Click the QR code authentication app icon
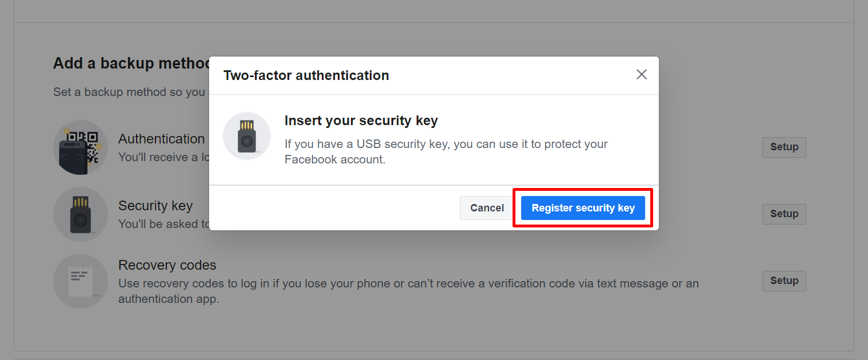 click(81, 147)
